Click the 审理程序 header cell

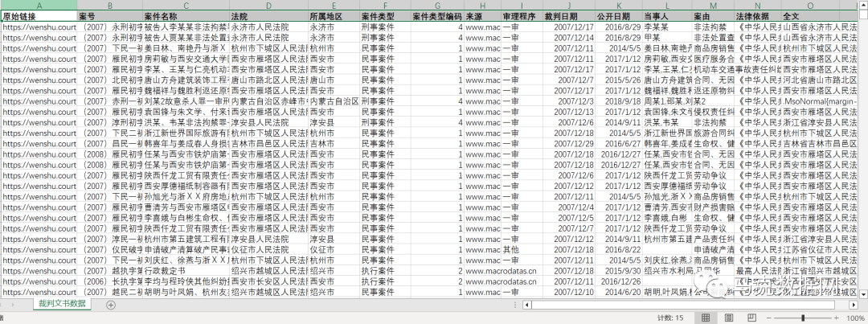pyautogui.click(x=522, y=16)
